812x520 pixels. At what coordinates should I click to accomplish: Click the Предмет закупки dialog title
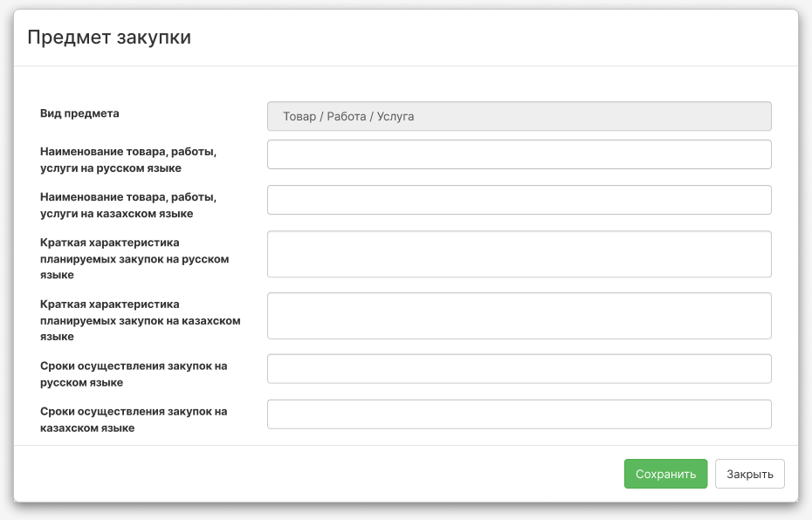[109, 38]
